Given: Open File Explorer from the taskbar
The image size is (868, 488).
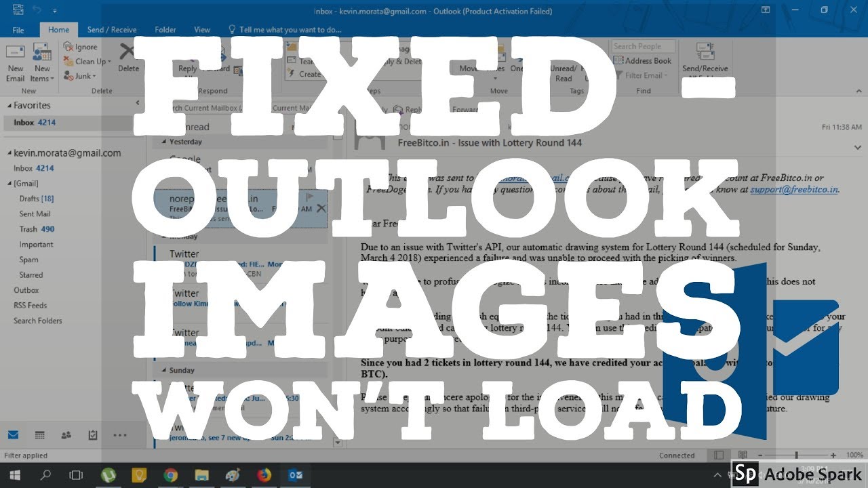Looking at the screenshot, I should point(201,475).
